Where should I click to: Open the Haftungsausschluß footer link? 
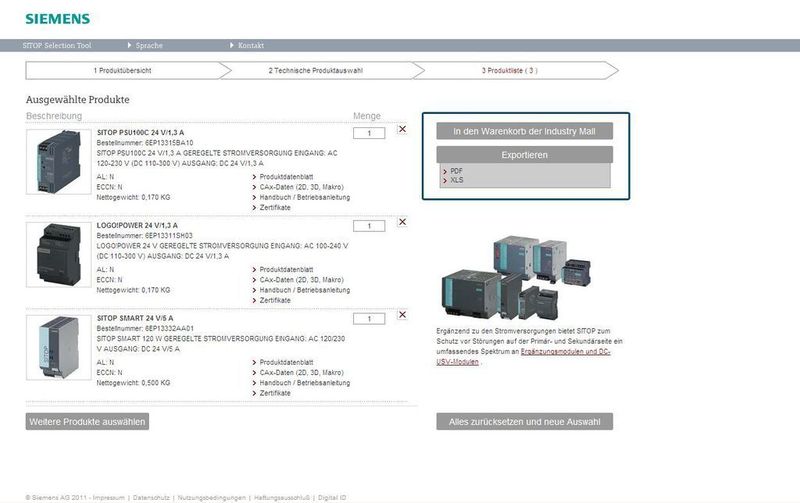(282, 497)
